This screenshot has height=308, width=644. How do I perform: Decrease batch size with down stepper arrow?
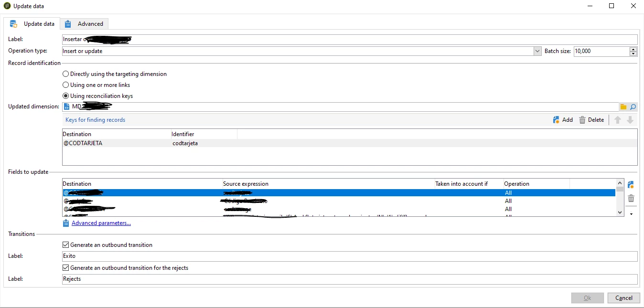click(x=633, y=53)
